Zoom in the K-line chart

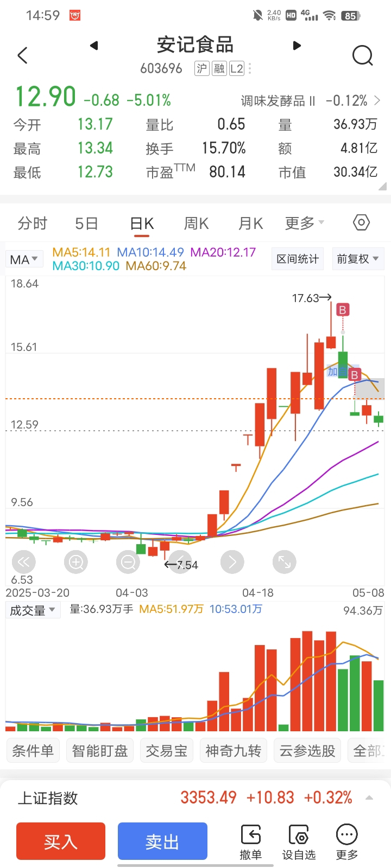click(x=76, y=562)
